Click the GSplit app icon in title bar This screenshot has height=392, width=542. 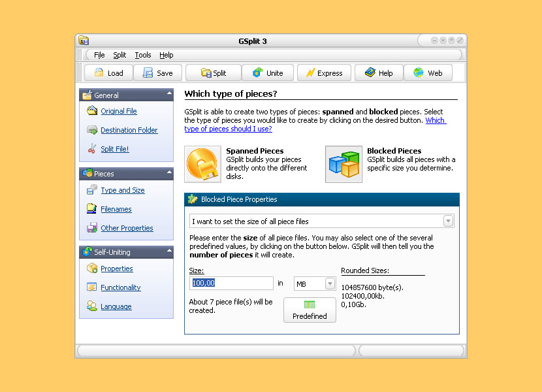point(84,41)
